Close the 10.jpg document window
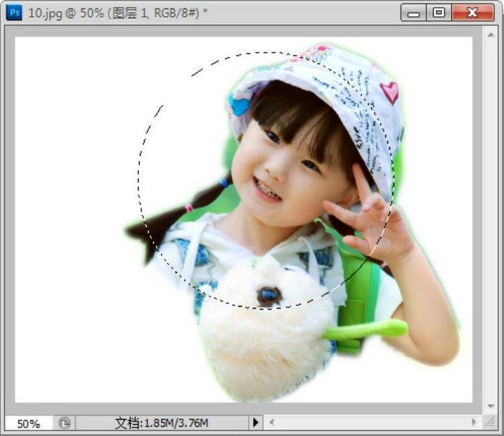The image size is (504, 436). pyautogui.click(x=472, y=13)
